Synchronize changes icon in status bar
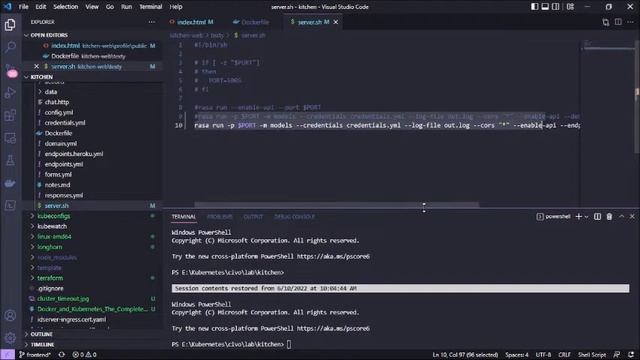 tap(62, 355)
